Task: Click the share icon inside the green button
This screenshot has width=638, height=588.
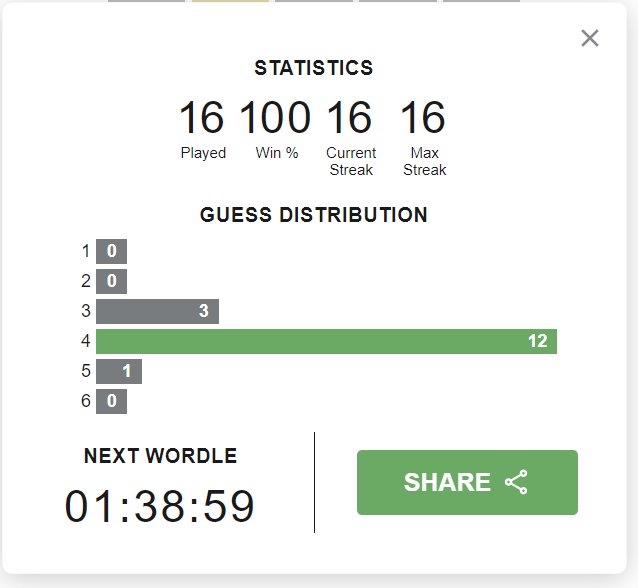Action: [516, 482]
